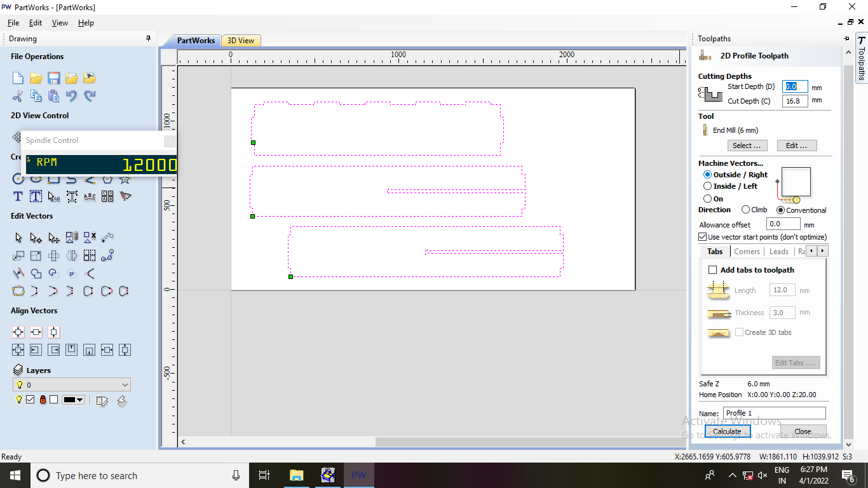Toggle Use vector start points checkbox
This screenshot has height=488, width=868.
703,237
